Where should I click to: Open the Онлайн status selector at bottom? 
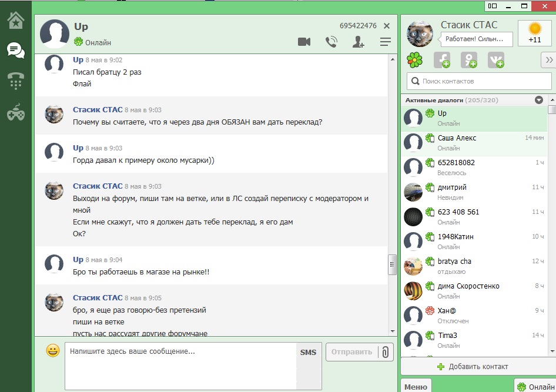535,387
